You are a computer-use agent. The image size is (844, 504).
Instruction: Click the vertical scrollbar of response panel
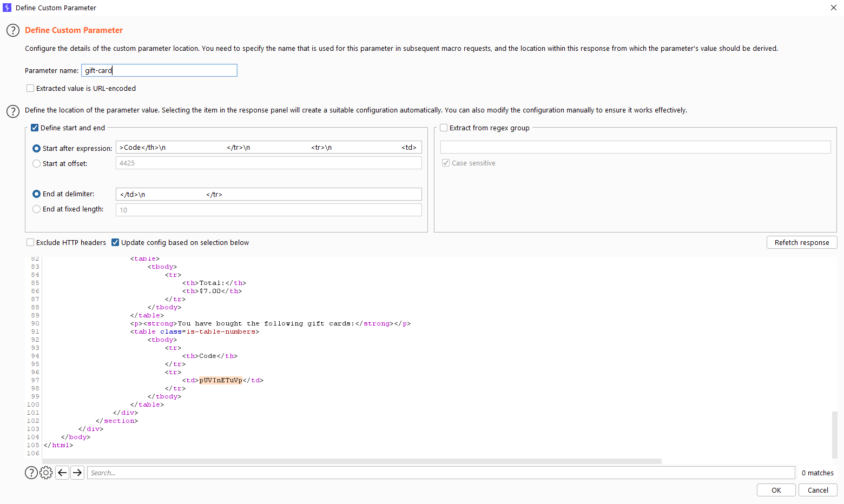pos(835,435)
